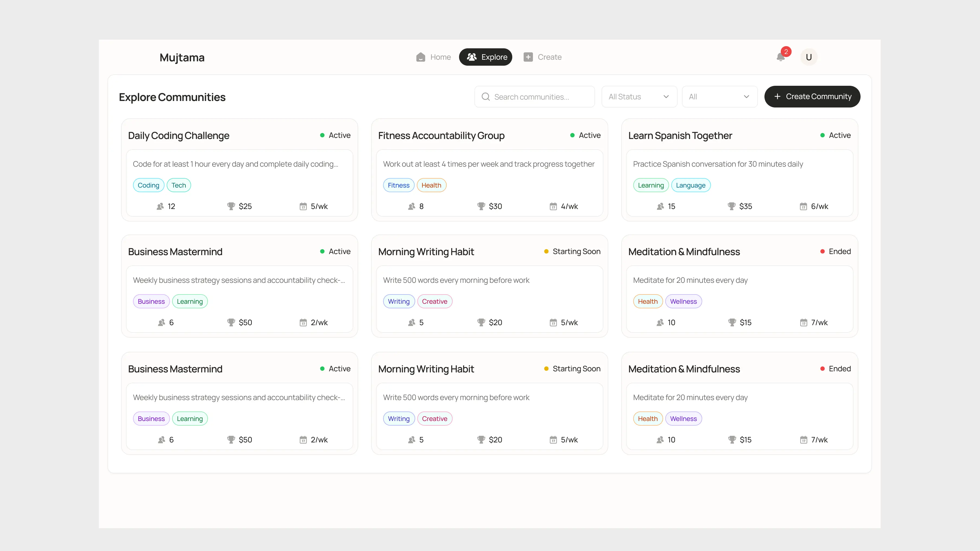Click calendar icon on Learn Spanish Together
Image resolution: width=980 pixels, height=551 pixels.
point(803,206)
